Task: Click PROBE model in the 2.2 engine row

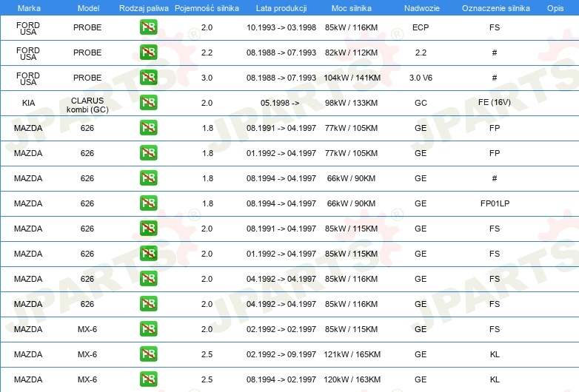Action: click(87, 53)
